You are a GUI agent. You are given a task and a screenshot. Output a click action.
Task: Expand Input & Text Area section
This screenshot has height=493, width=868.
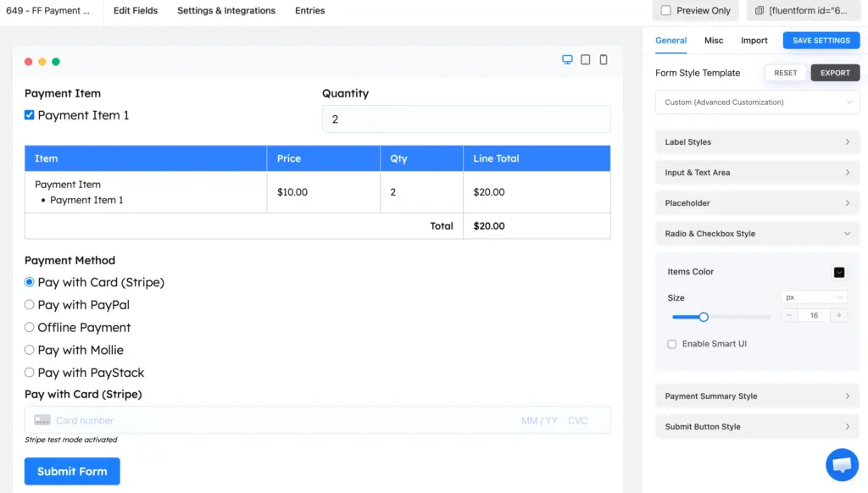pyautogui.click(x=757, y=173)
